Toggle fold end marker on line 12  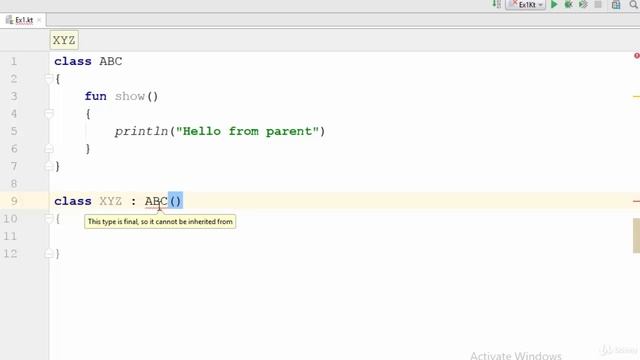(x=49, y=254)
